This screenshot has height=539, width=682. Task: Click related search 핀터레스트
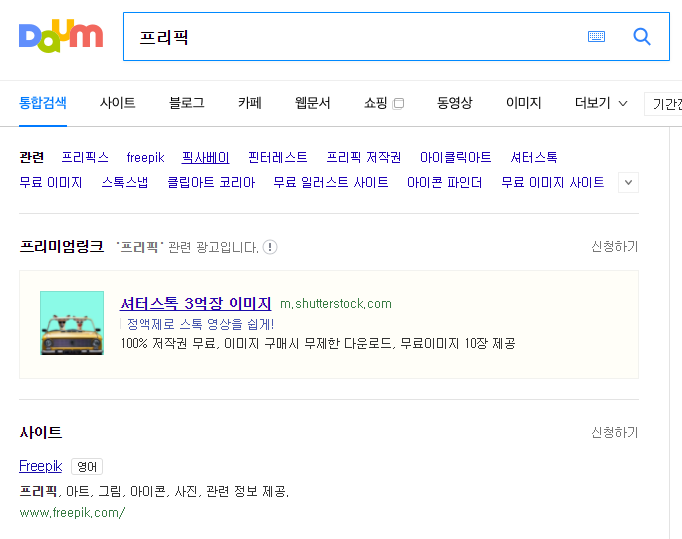point(277,157)
